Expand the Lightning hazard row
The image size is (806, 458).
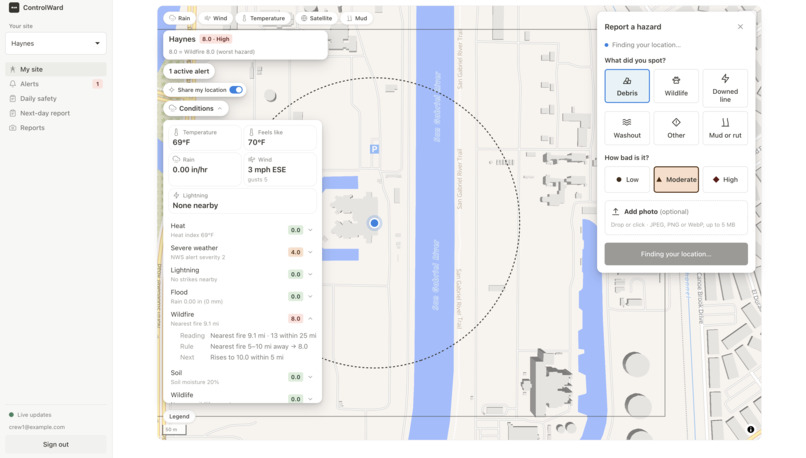click(310, 274)
